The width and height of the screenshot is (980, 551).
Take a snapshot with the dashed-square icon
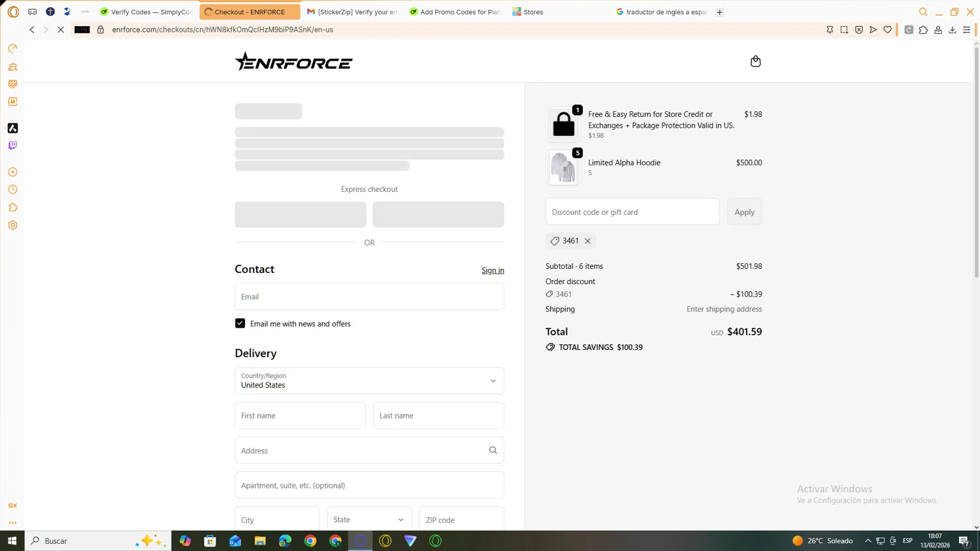click(x=844, y=30)
